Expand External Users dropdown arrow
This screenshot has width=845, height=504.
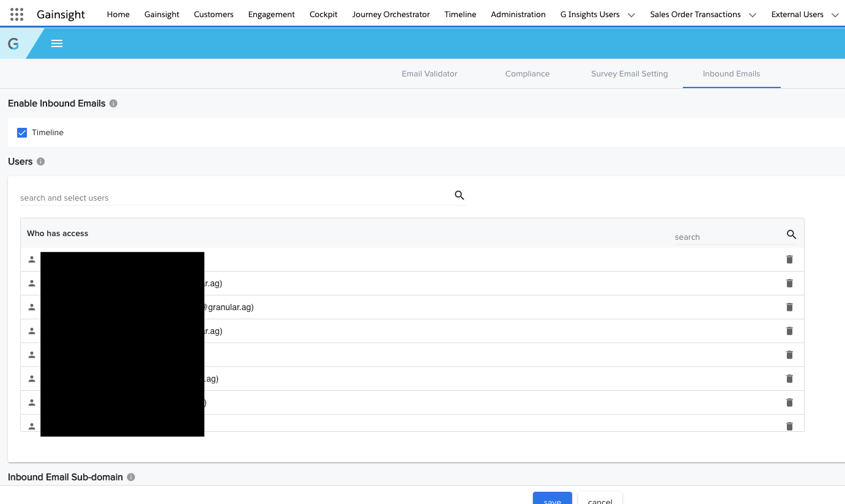(x=835, y=15)
